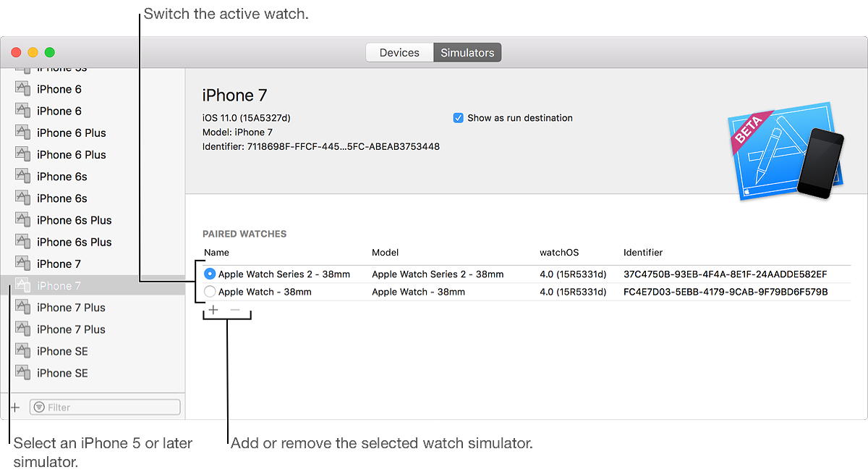This screenshot has width=868, height=475.
Task: Select the lower iPhone 6 sidebar row
Action: pos(93,111)
